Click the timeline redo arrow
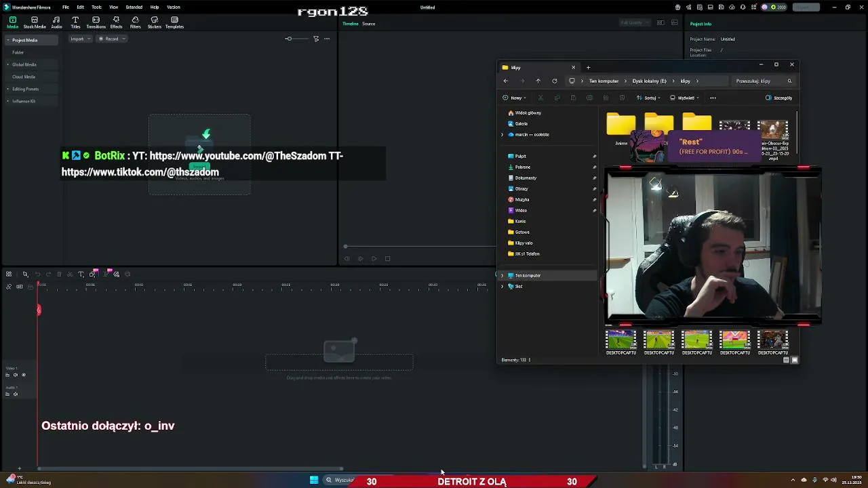This screenshot has width=868, height=488. point(48,274)
